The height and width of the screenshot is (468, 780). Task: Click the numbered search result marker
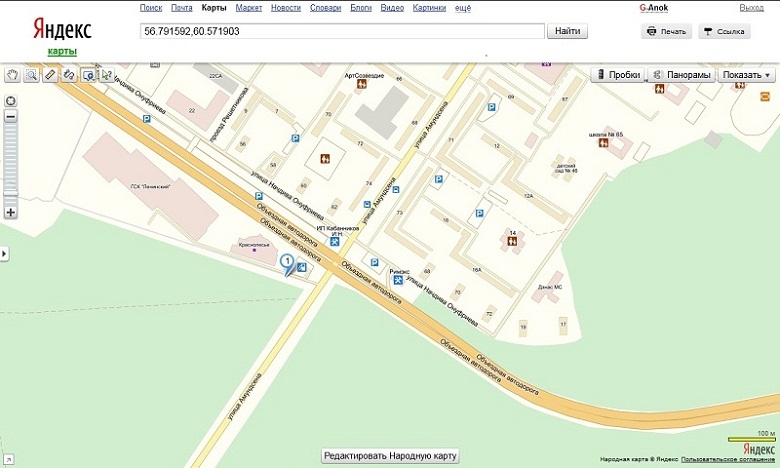tap(288, 262)
